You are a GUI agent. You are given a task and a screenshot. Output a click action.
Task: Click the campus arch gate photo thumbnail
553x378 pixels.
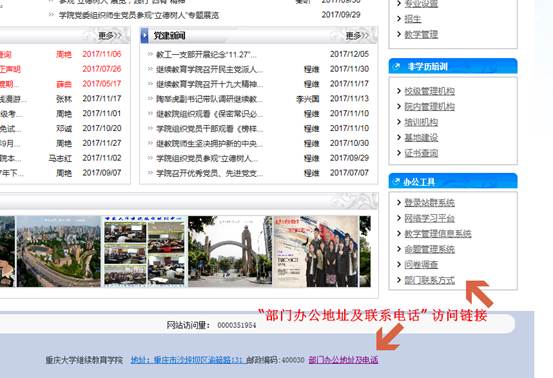pyautogui.click(x=230, y=251)
